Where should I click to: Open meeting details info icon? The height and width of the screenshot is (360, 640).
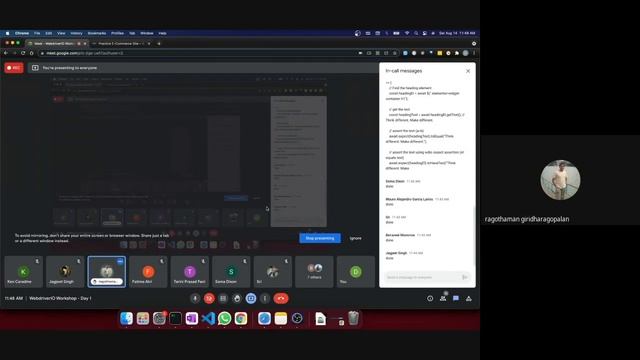pos(430,298)
